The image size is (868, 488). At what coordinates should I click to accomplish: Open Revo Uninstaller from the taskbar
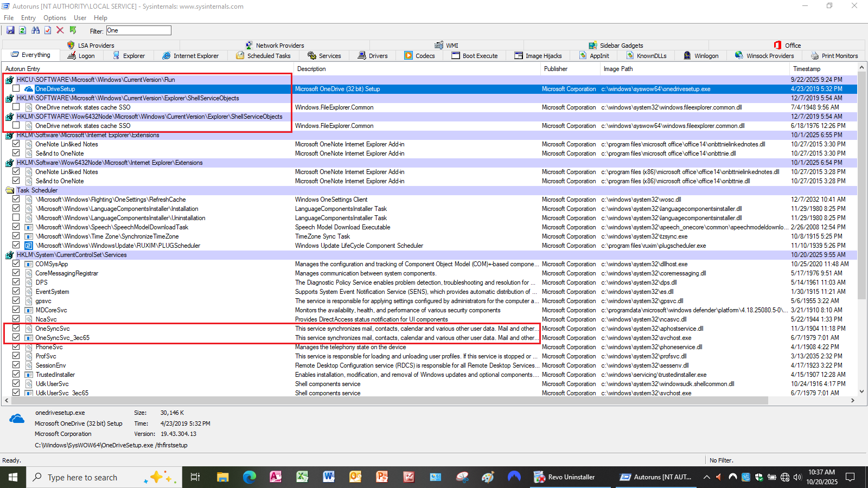(565, 477)
